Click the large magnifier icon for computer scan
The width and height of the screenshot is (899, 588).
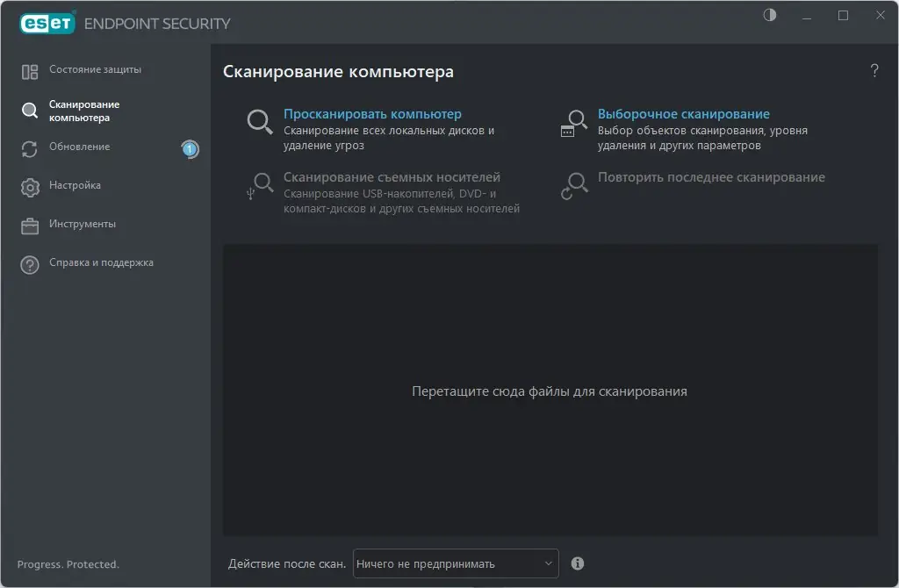point(259,123)
